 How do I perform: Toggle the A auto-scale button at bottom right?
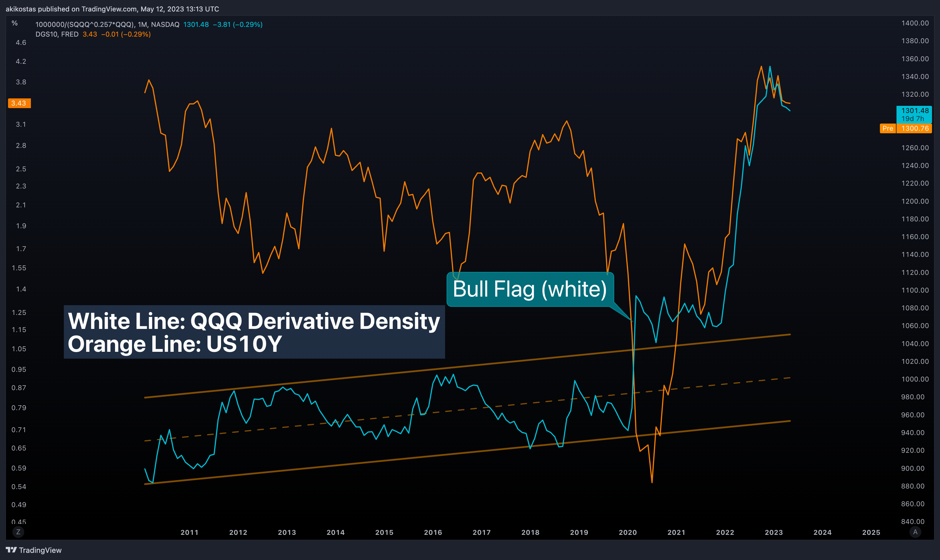915,532
